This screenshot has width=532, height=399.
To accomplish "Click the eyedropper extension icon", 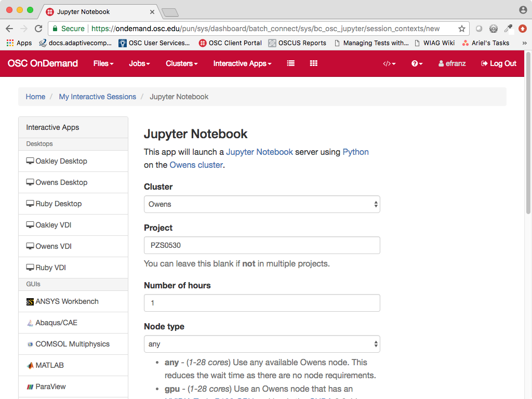I will point(508,29).
